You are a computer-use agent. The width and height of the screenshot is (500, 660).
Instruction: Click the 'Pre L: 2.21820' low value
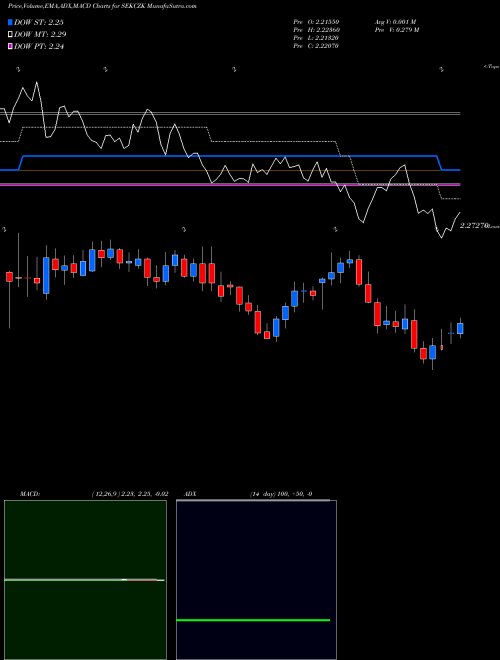point(316,38)
